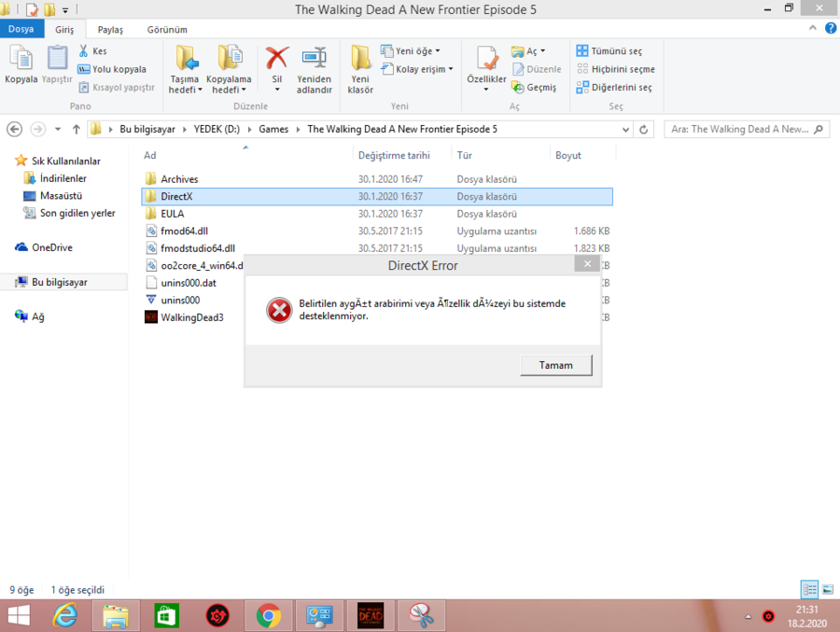Click YEDEK (D:) in the address path
The image size is (840, 632).
click(x=217, y=129)
